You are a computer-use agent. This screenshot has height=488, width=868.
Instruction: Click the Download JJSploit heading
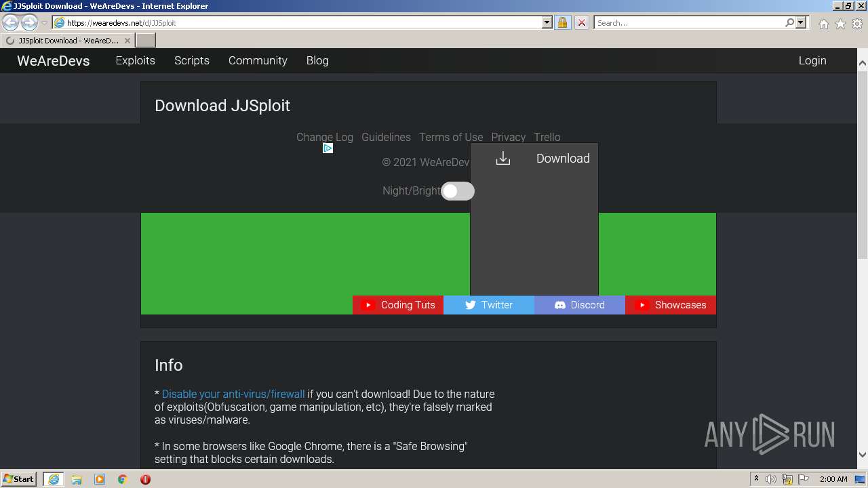tap(222, 106)
